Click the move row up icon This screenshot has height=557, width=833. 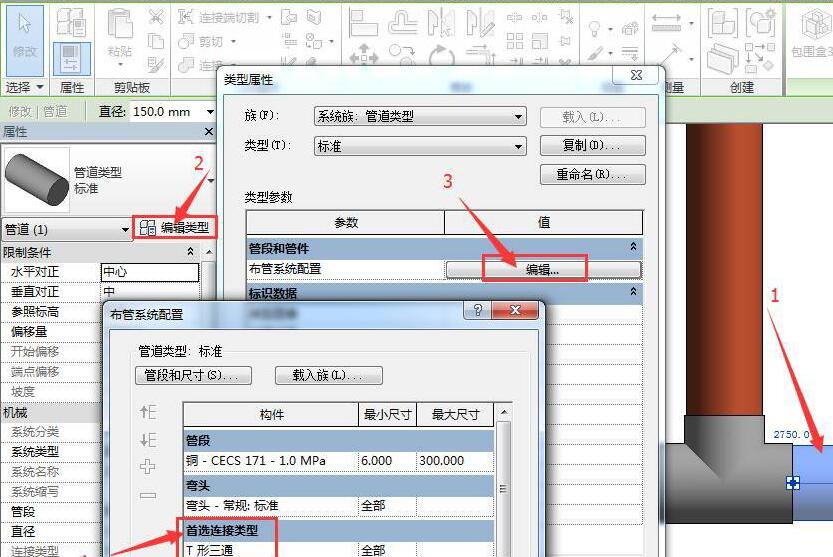tap(148, 412)
